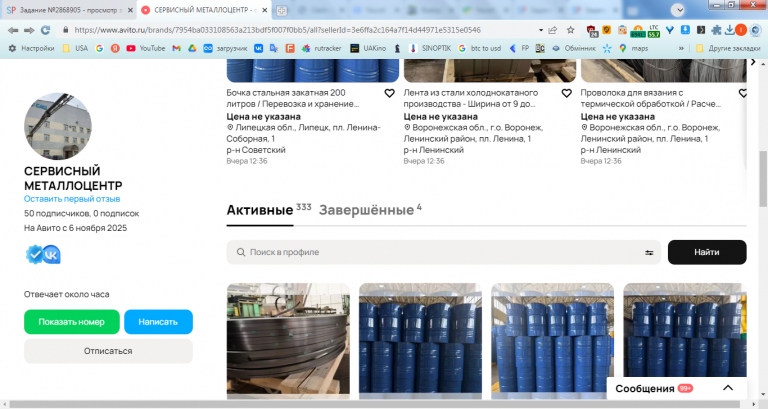Open the Yandex bookmark icon
This screenshot has width=768, height=409.
point(115,48)
